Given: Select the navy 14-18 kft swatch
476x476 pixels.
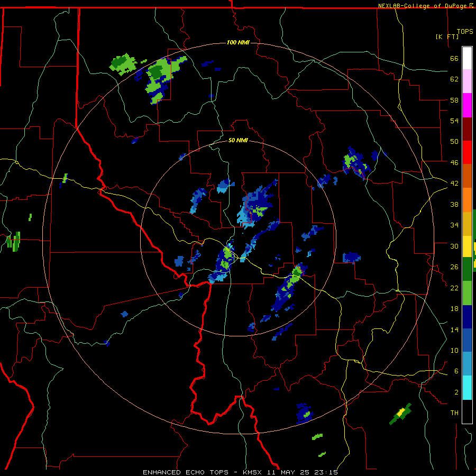Looking at the screenshot, I should [x=467, y=317].
